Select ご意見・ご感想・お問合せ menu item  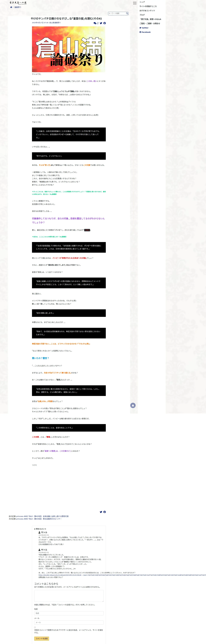point(150,24)
